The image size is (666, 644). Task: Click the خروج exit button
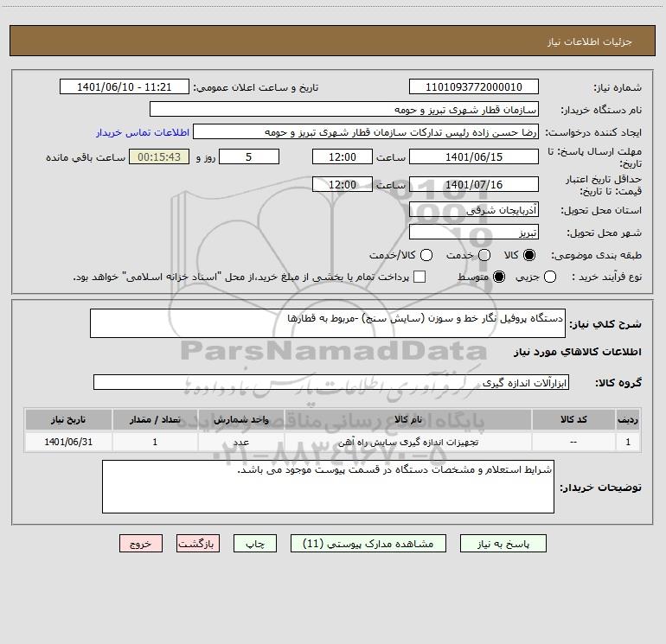coord(141,544)
